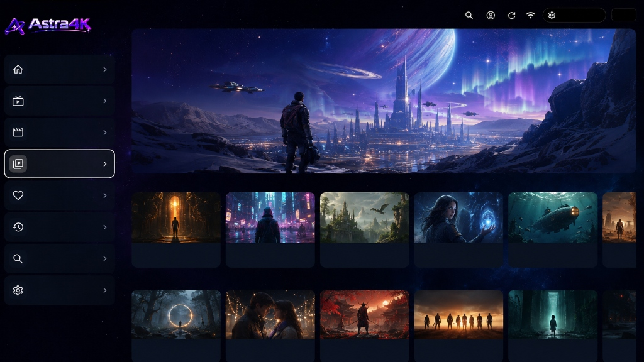This screenshot has height=362, width=644.
Task: Expand the Movies row chevron
Action: (x=105, y=132)
